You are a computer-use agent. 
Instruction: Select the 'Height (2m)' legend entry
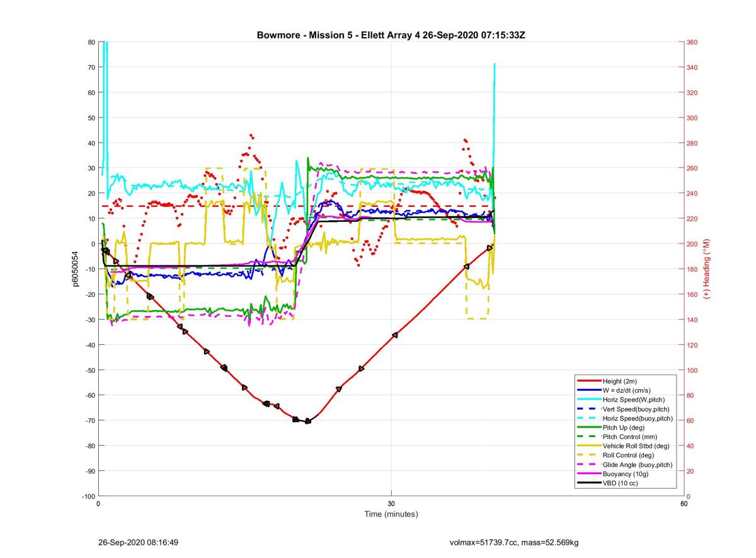tap(620, 381)
